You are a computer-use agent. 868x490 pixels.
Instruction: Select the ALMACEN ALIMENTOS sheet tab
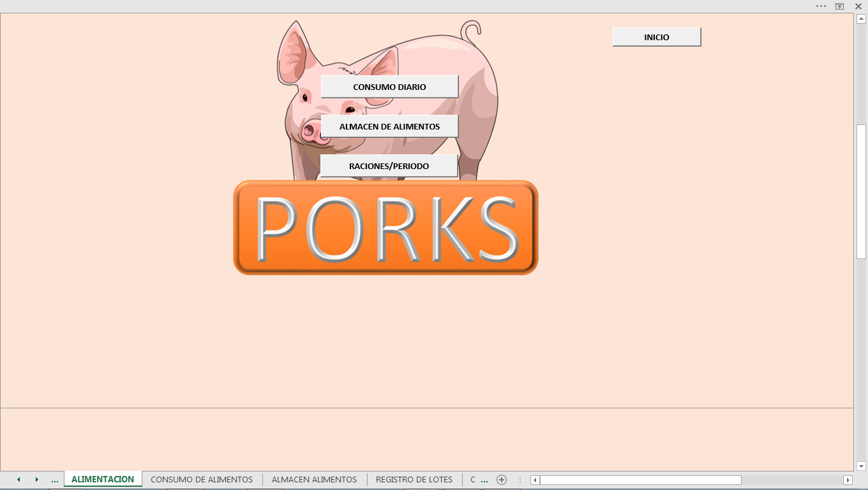(314, 480)
